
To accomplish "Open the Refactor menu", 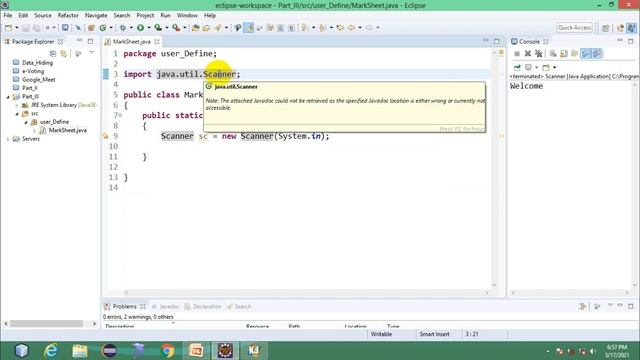I will (68, 16).
